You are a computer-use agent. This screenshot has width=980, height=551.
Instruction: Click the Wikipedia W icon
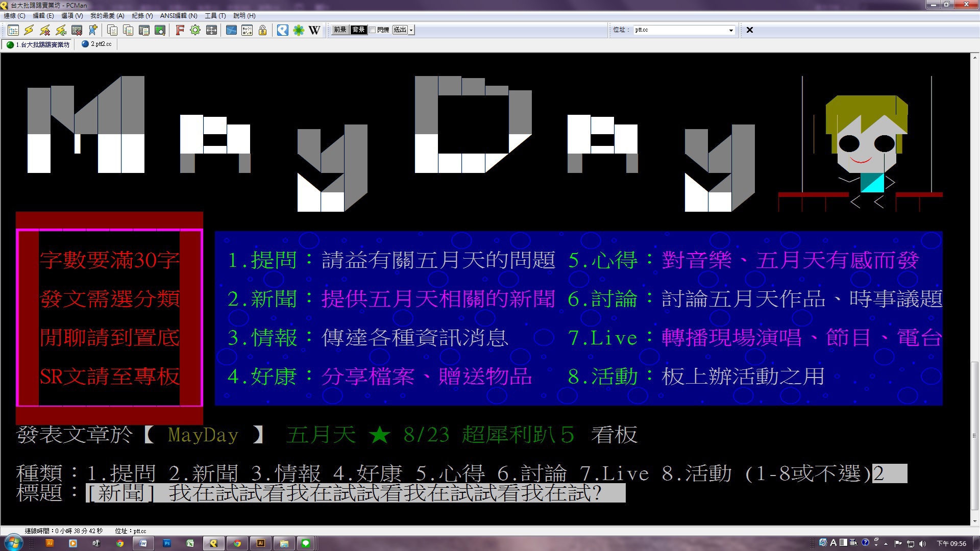coord(314,30)
